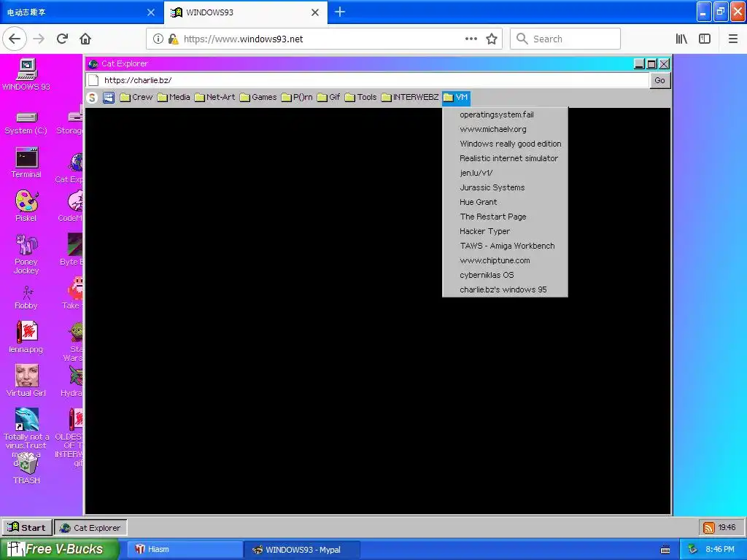The image size is (747, 560).
Task: Expand the Games bookmarks folder
Action: (258, 97)
